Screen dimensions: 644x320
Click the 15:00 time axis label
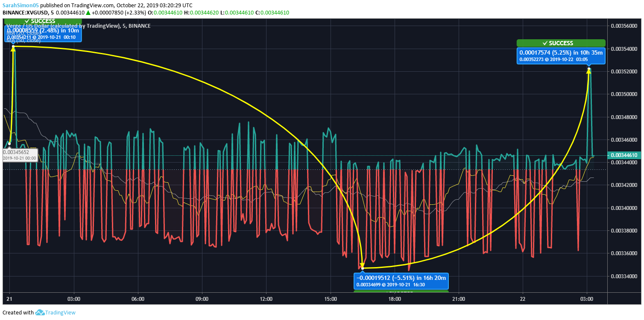pyautogui.click(x=331, y=299)
